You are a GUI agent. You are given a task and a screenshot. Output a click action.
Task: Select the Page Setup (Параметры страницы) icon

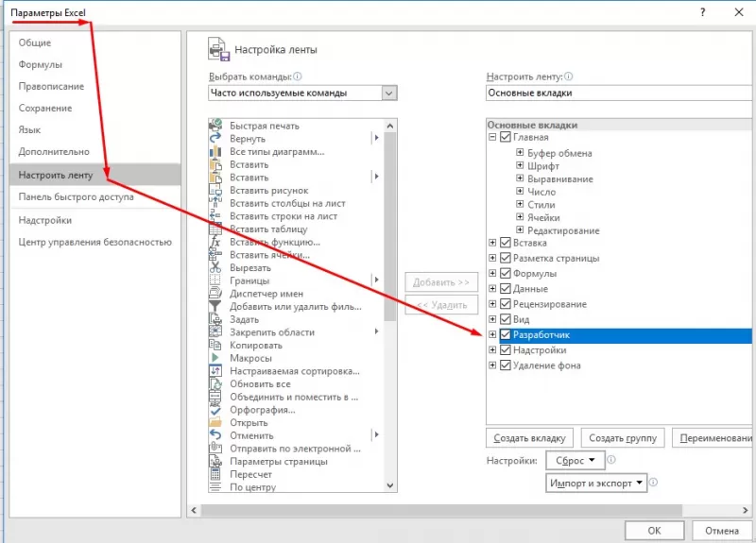[x=215, y=462]
